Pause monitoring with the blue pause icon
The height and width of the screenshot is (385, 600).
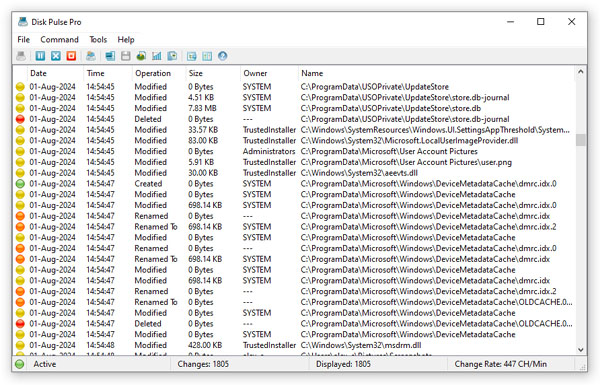click(x=40, y=56)
